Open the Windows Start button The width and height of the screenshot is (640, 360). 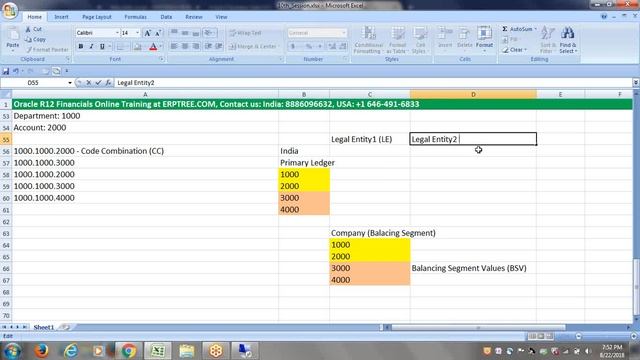(x=12, y=351)
